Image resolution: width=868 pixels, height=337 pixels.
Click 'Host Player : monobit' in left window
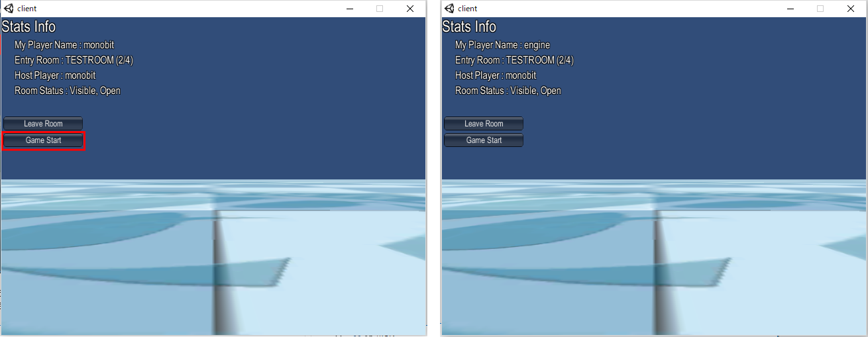55,75
